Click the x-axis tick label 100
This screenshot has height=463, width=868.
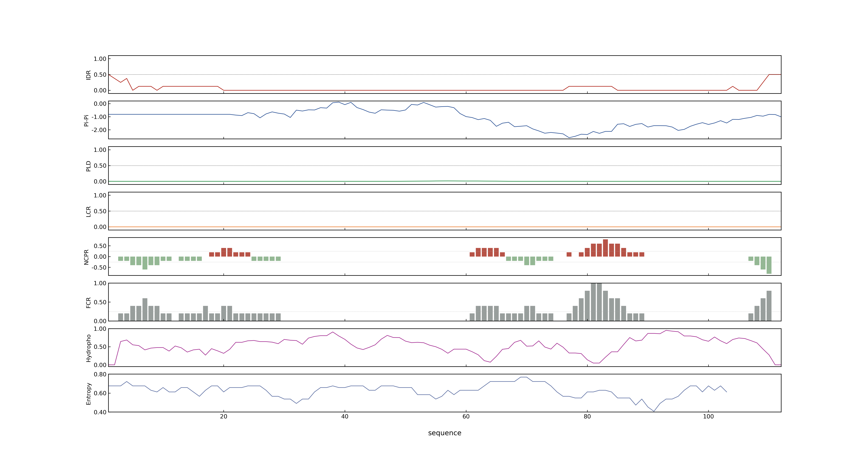[x=708, y=416]
